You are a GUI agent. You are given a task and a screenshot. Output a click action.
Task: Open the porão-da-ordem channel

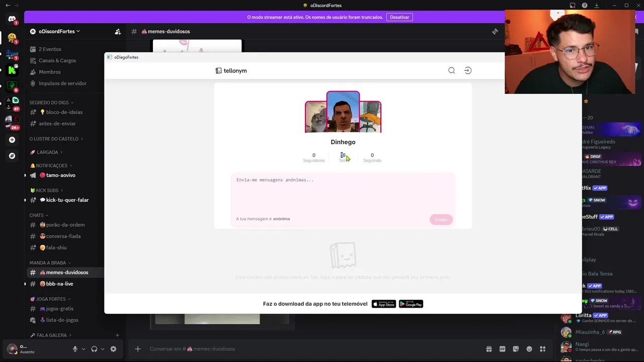[x=64, y=225]
